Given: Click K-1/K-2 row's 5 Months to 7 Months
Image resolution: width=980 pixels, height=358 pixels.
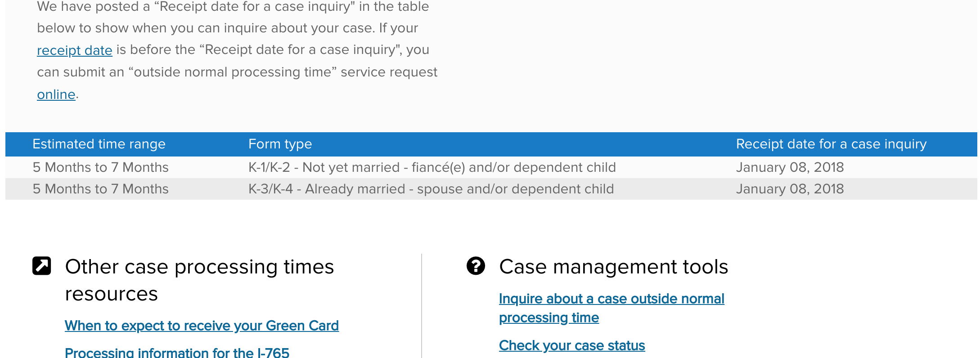Looking at the screenshot, I should [x=100, y=167].
